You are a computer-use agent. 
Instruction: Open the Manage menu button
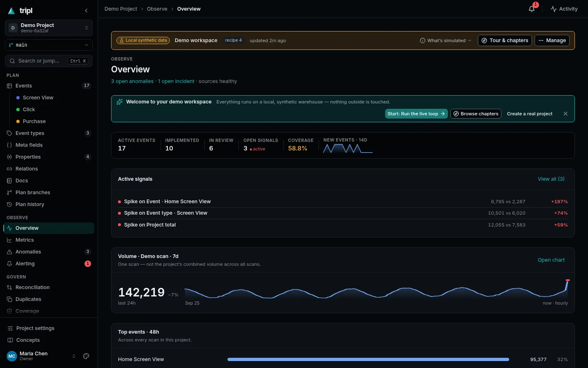pos(552,40)
